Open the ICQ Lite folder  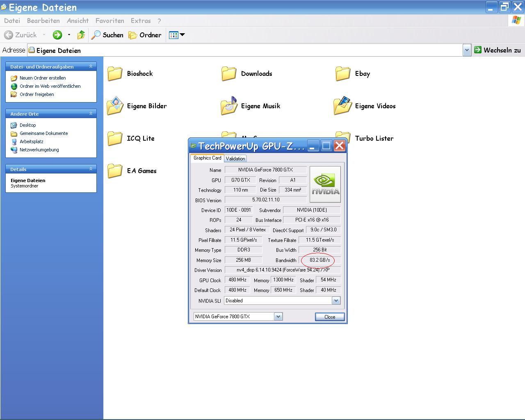[x=131, y=139]
